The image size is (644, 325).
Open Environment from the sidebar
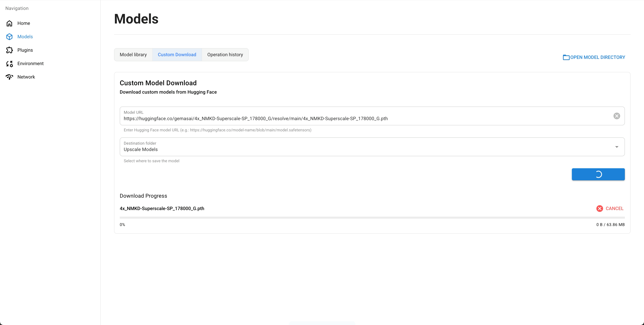30,64
